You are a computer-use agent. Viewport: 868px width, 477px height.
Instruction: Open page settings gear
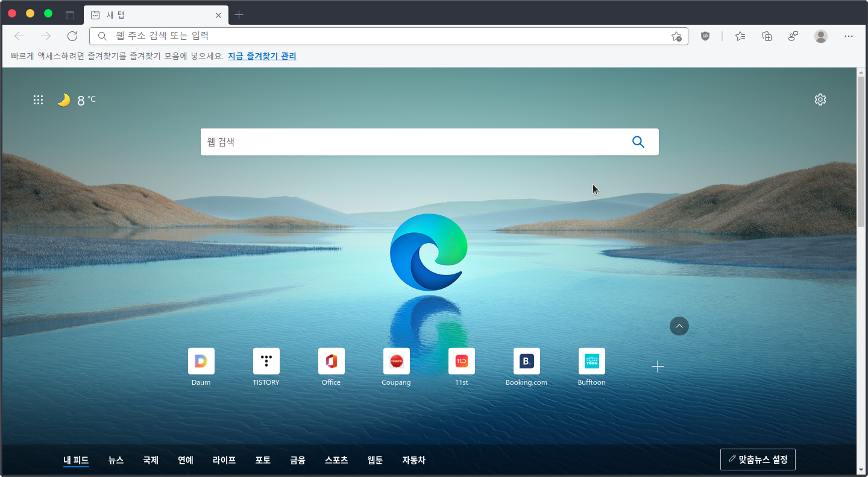coord(820,100)
